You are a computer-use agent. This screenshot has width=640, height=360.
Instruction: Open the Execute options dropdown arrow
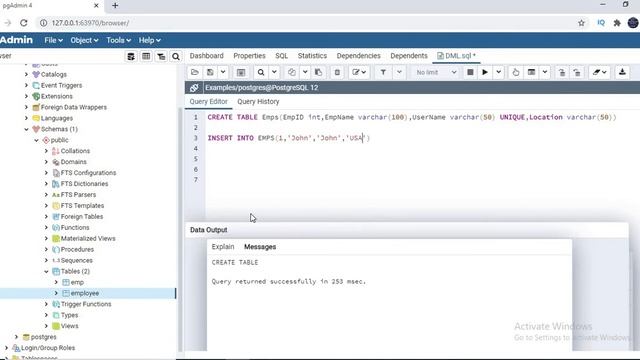(x=498, y=72)
